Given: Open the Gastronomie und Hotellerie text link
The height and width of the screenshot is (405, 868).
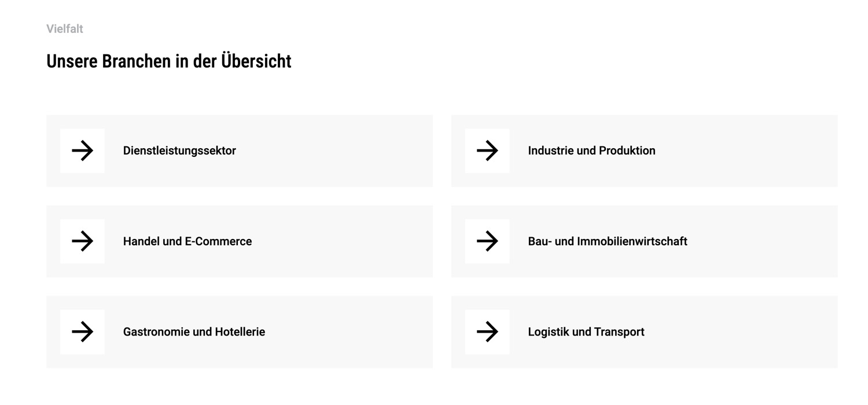Looking at the screenshot, I should click(194, 332).
